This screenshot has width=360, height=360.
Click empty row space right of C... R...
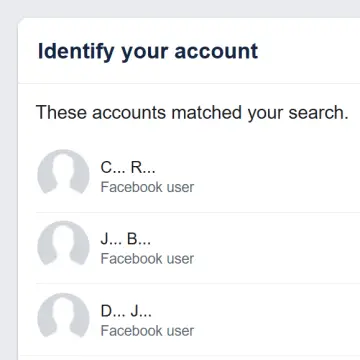click(277, 177)
